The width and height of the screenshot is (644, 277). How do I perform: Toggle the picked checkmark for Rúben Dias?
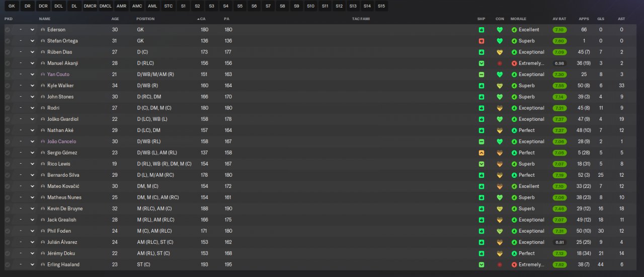pos(7,52)
